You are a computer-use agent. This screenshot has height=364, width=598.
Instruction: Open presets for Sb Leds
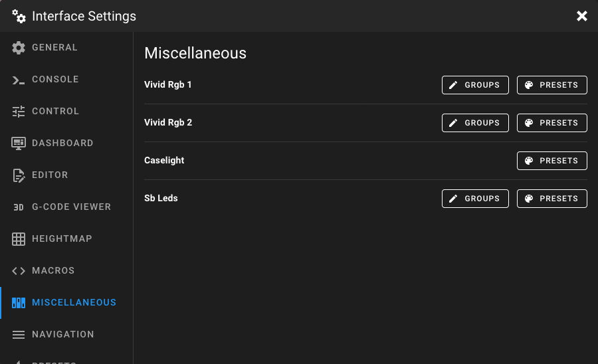point(552,199)
